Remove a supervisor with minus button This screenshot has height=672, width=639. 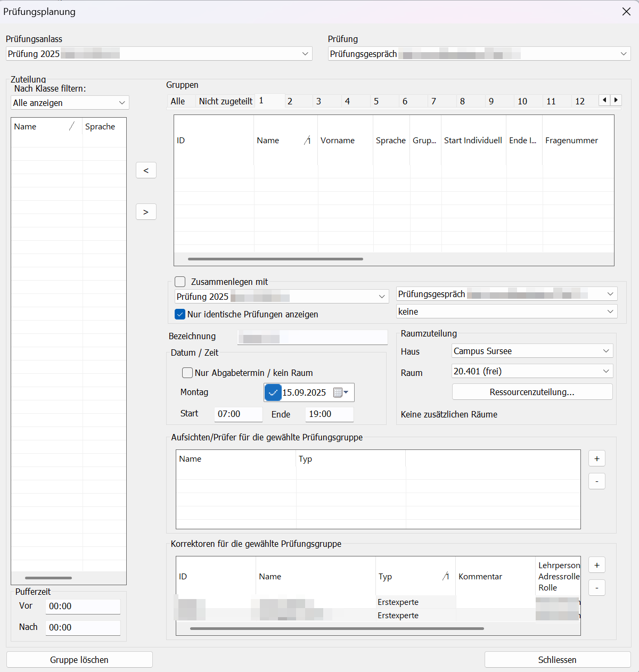[596, 481]
